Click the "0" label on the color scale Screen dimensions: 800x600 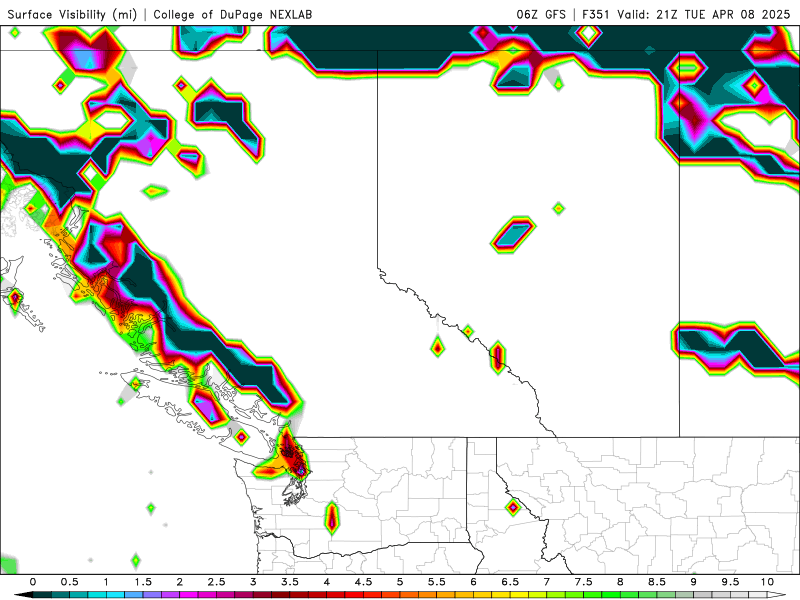click(x=33, y=582)
